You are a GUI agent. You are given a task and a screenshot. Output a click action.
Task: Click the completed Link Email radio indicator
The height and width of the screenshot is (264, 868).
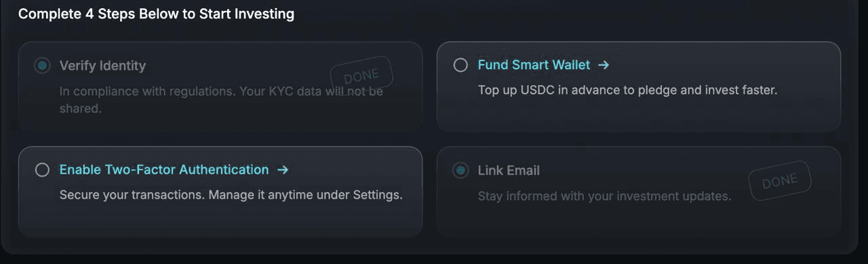[460, 170]
